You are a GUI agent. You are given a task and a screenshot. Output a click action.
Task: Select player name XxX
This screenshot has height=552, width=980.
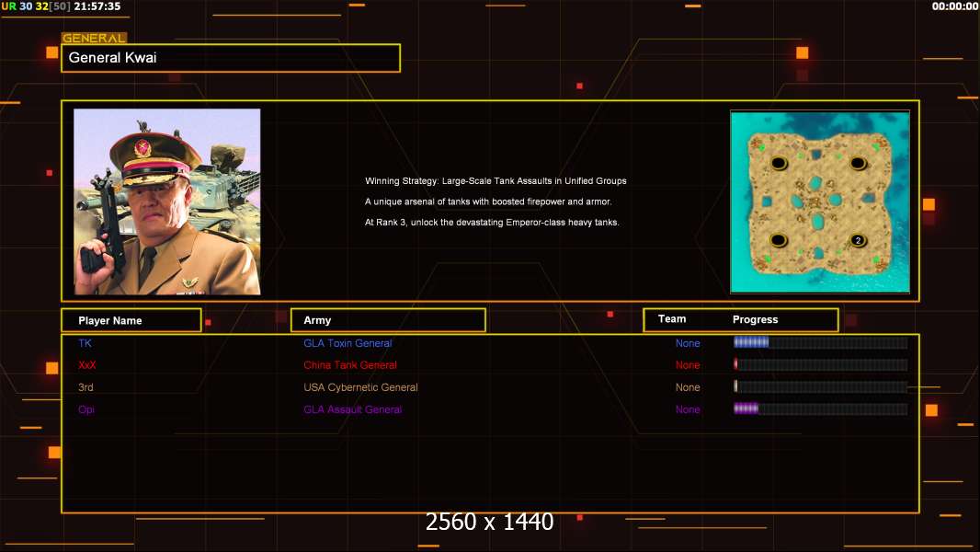[x=86, y=365]
